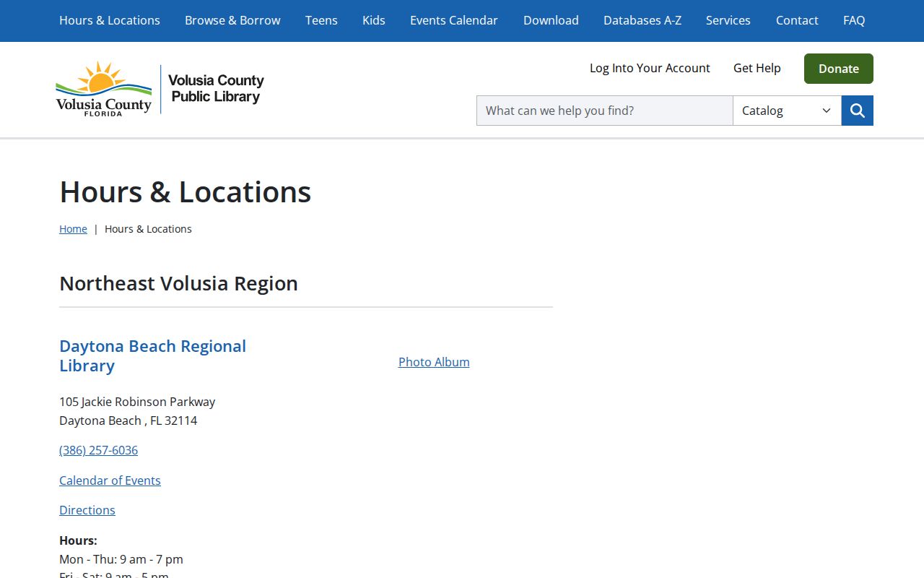
Task: Open the FAQ navigation item
Action: point(854,20)
